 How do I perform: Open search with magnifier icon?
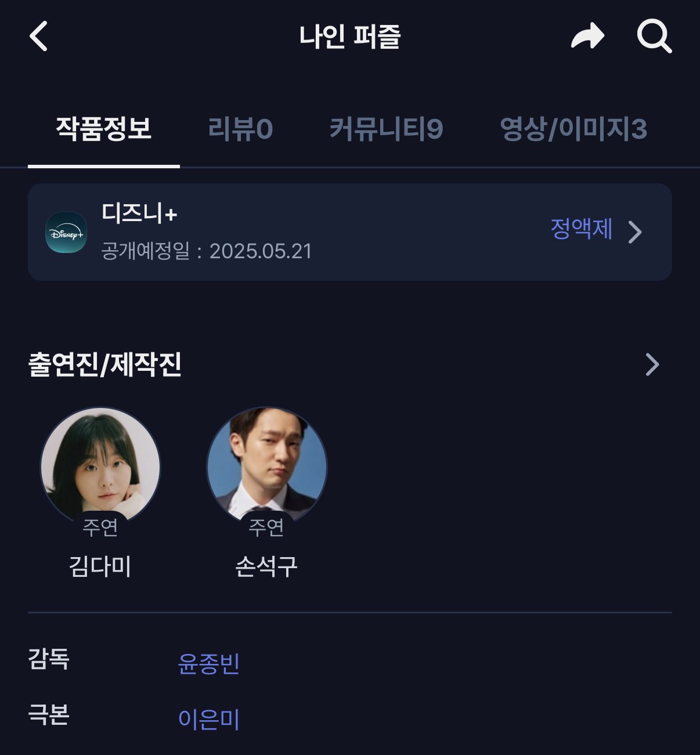click(x=654, y=37)
